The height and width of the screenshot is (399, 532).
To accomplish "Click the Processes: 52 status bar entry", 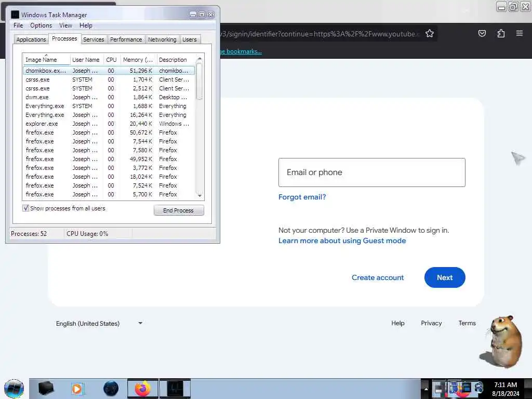I will point(29,234).
